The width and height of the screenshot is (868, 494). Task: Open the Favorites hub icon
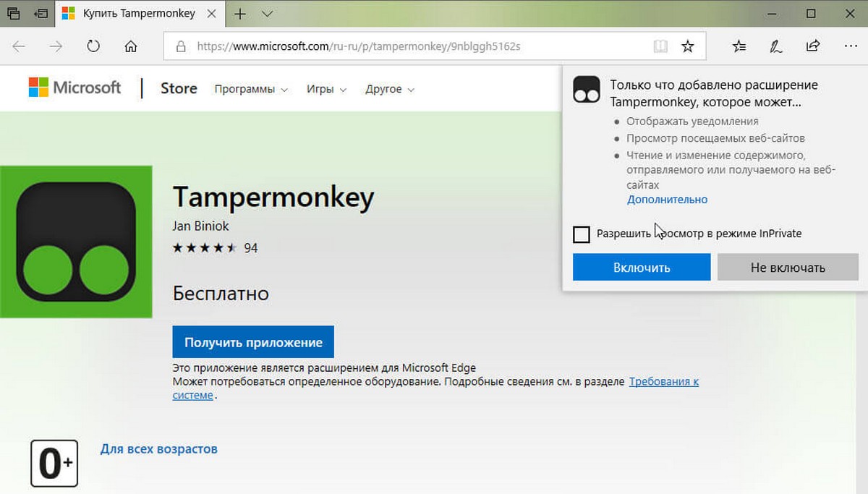click(739, 46)
